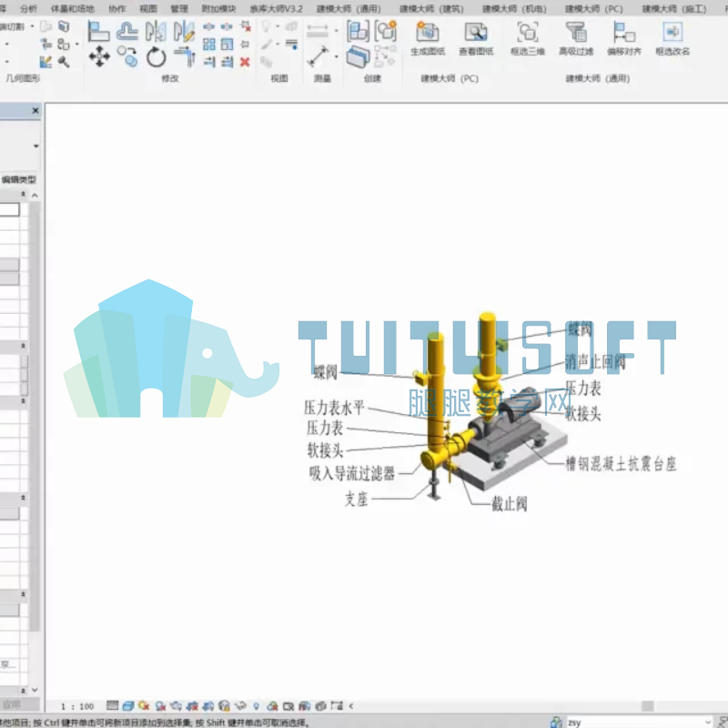
Task: Switch to the 附加模块 ribbon tab
Action: [x=218, y=9]
